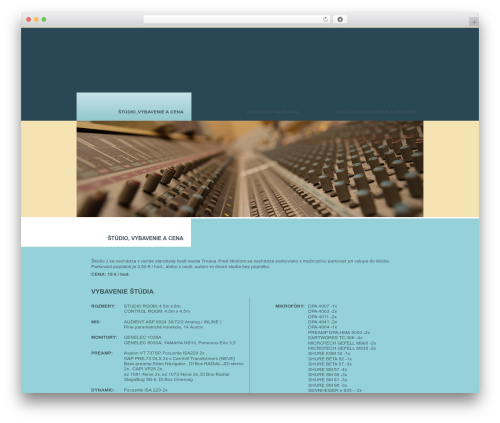This screenshot has height=423, width=500.
Task: Select the SHURE SM 81 entry
Action: tap(327, 380)
